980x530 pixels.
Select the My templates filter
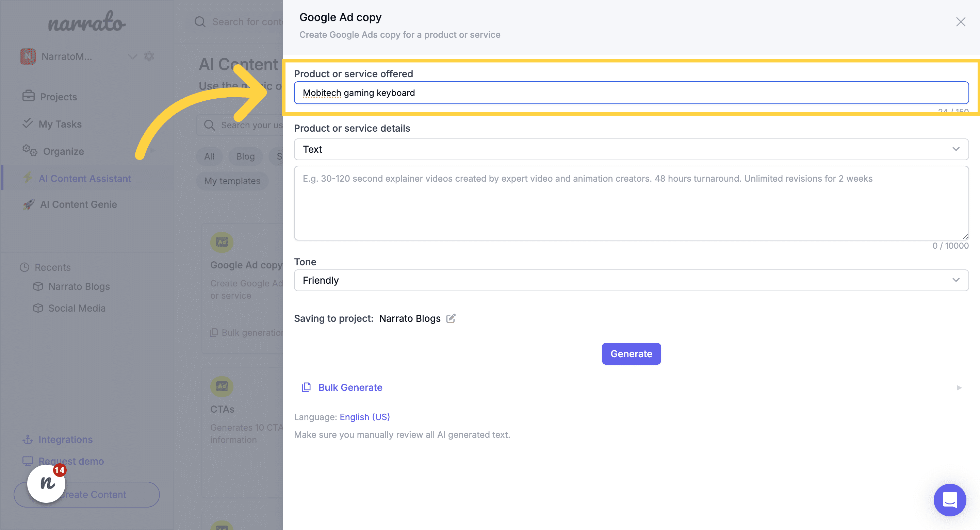[232, 181]
